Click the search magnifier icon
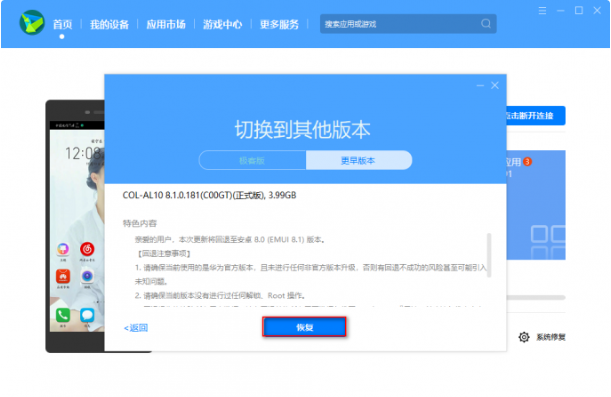Viewport: 611px width, 397px height. coord(486,24)
